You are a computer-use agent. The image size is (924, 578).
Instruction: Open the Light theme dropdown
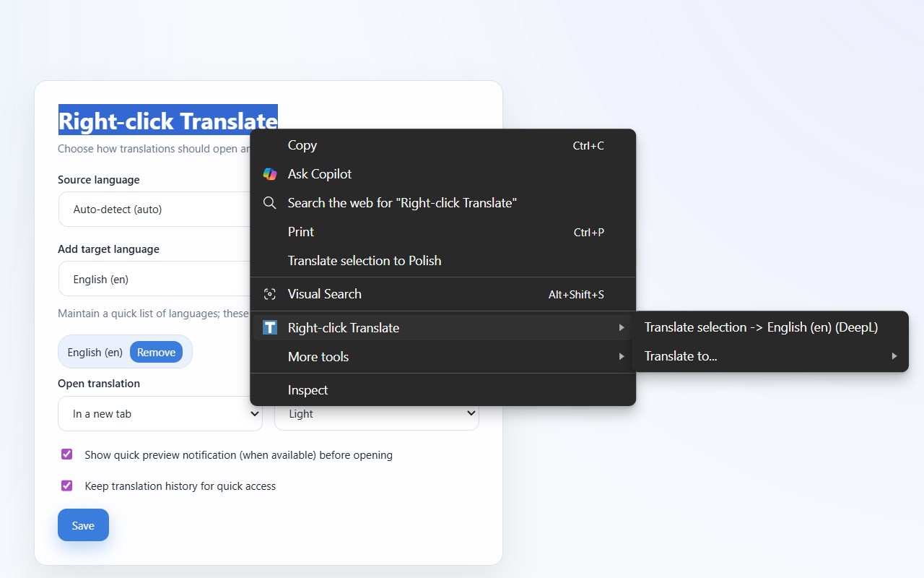point(377,413)
